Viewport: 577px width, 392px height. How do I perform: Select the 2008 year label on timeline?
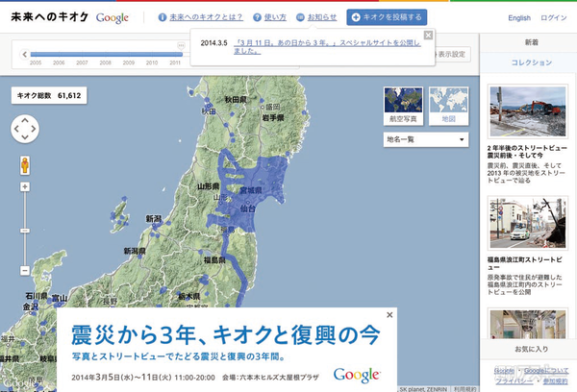[x=105, y=62]
